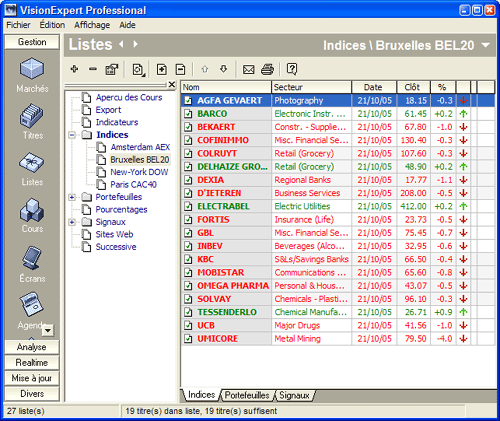Select Apercu des Cours in the tree

tap(129, 97)
